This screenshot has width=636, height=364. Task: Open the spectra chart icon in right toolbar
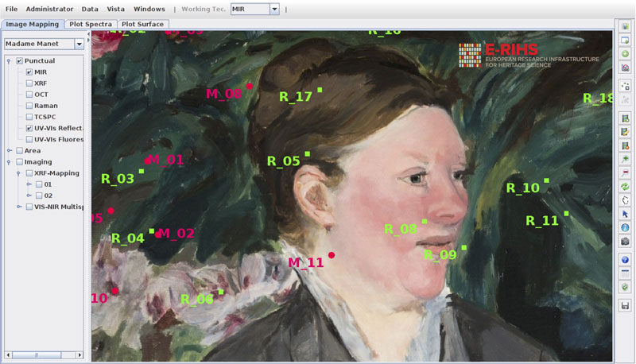[x=625, y=68]
